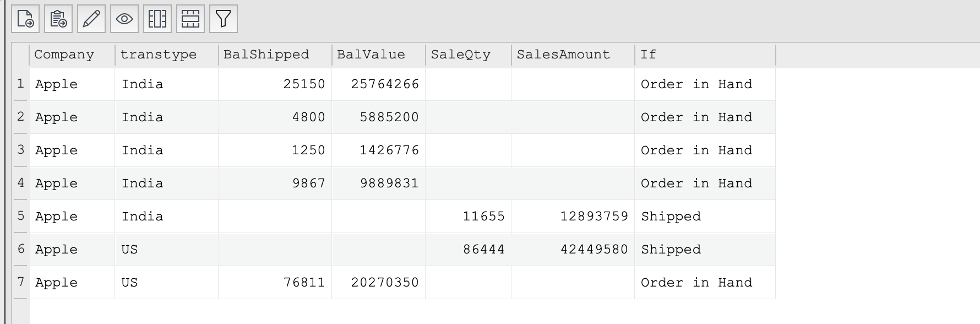
Task: Select the Company column header
Action: [x=72, y=55]
